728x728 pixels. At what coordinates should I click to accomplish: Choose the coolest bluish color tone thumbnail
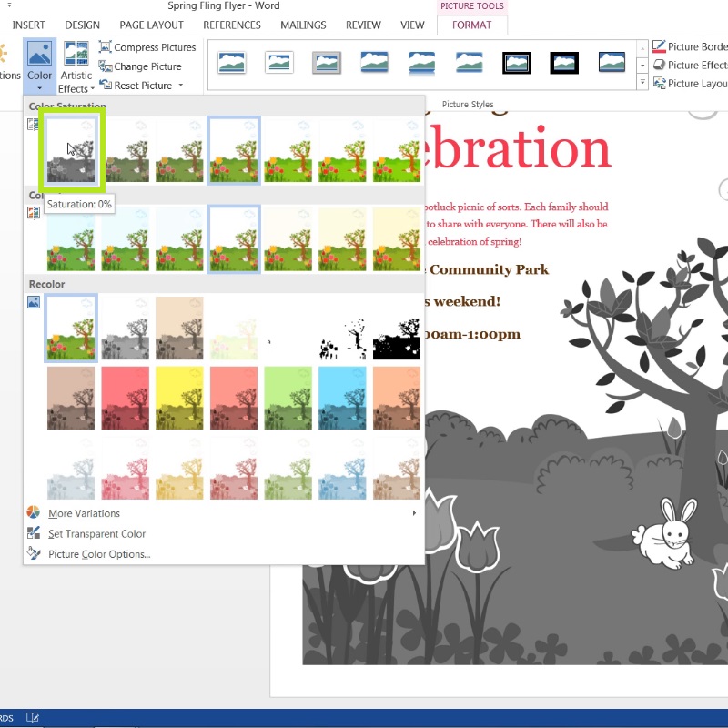(x=71, y=239)
